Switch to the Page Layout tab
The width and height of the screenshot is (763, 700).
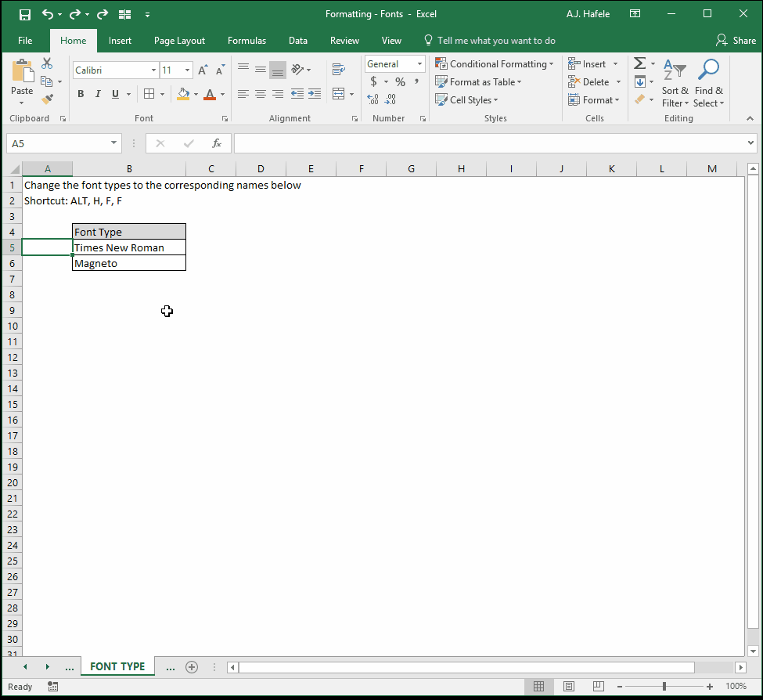[179, 41]
